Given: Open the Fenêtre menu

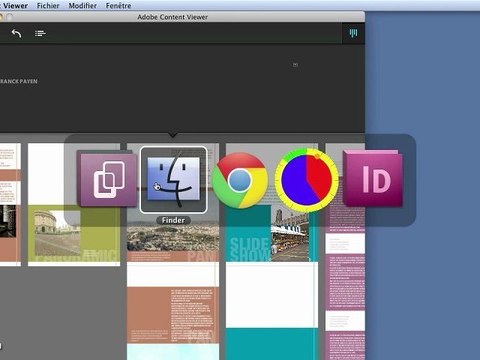Looking at the screenshot, I should click(118, 6).
